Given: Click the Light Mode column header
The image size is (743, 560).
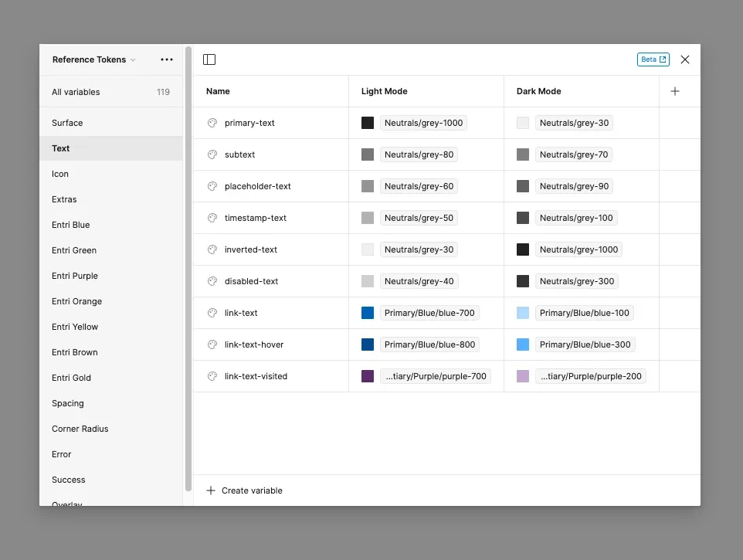Looking at the screenshot, I should tap(385, 91).
